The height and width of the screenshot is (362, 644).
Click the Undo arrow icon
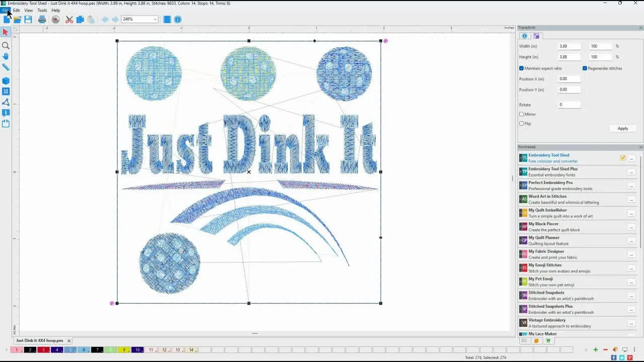[x=104, y=19]
